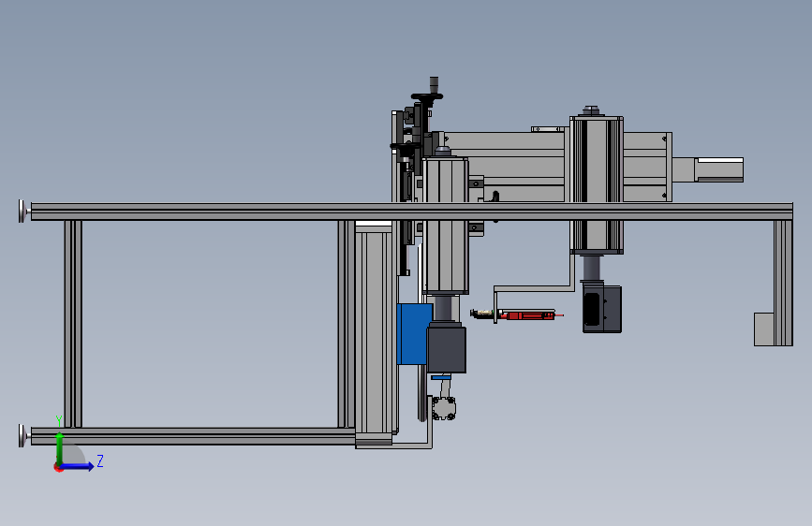812x526 pixels.
Task: Select the blue Z axis arrow of the triad
Action: [x=78, y=466]
